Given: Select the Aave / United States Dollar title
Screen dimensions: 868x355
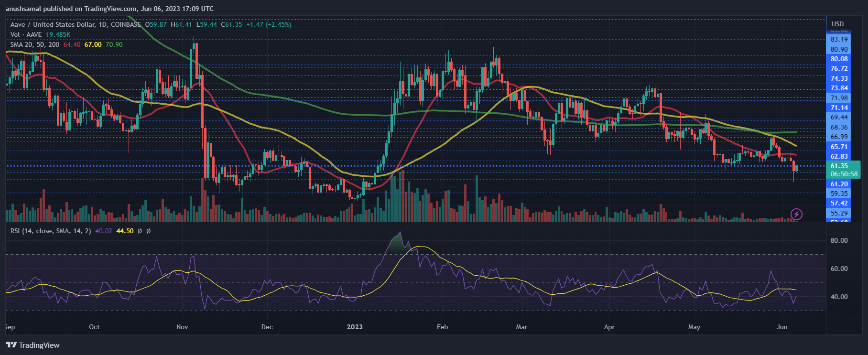Looking at the screenshot, I should [53, 24].
